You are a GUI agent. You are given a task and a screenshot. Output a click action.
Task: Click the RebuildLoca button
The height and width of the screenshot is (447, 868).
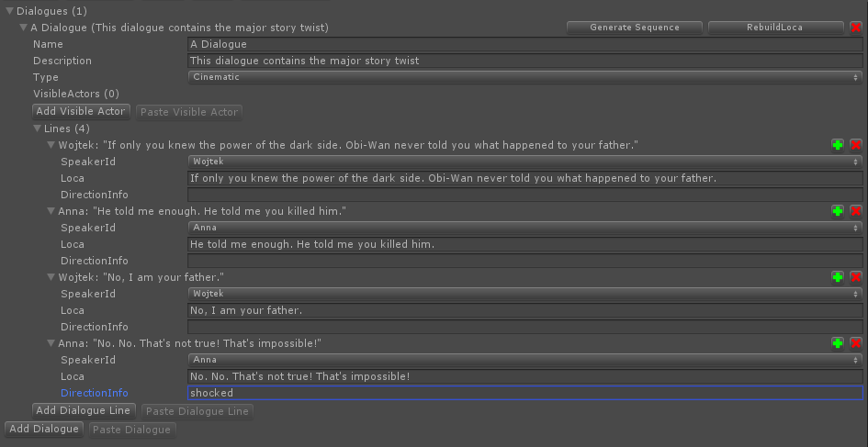click(x=777, y=28)
